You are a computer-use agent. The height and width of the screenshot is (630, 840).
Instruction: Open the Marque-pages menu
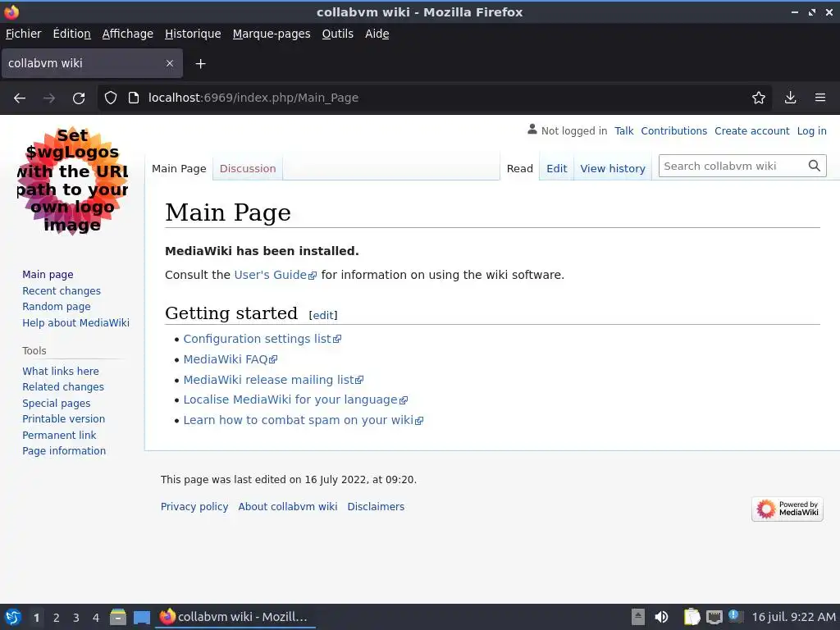coord(272,34)
